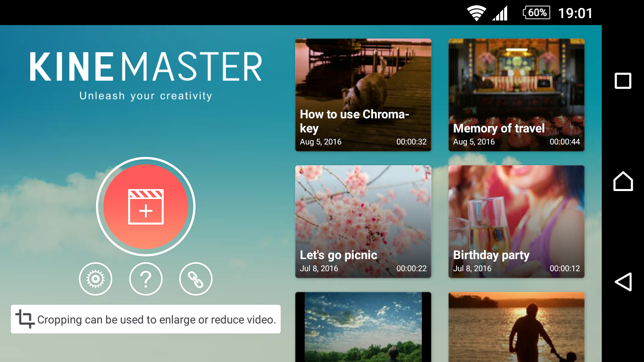Open the "Let's go picnic" project
The width and height of the screenshot is (644, 362).
pyautogui.click(x=363, y=222)
